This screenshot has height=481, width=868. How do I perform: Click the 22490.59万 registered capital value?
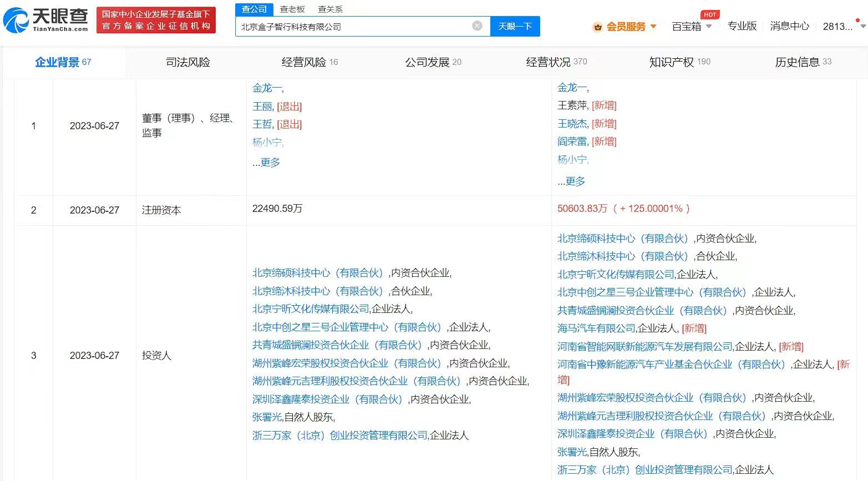click(277, 209)
